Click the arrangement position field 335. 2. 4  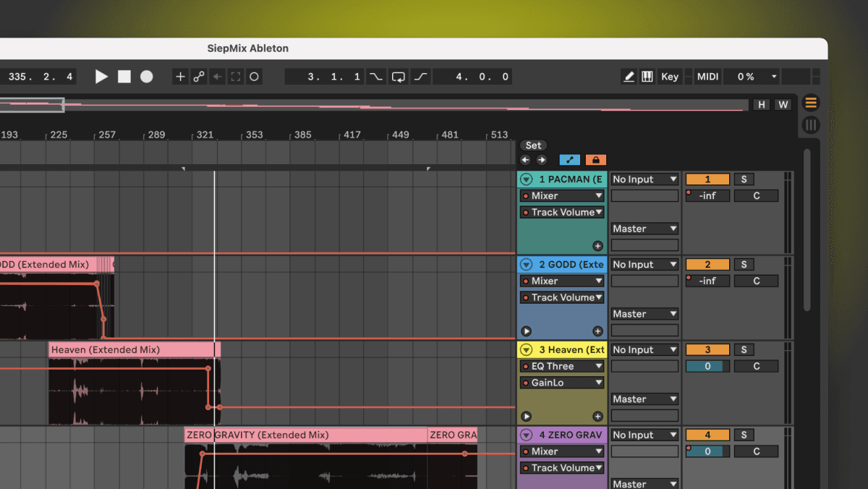point(39,77)
